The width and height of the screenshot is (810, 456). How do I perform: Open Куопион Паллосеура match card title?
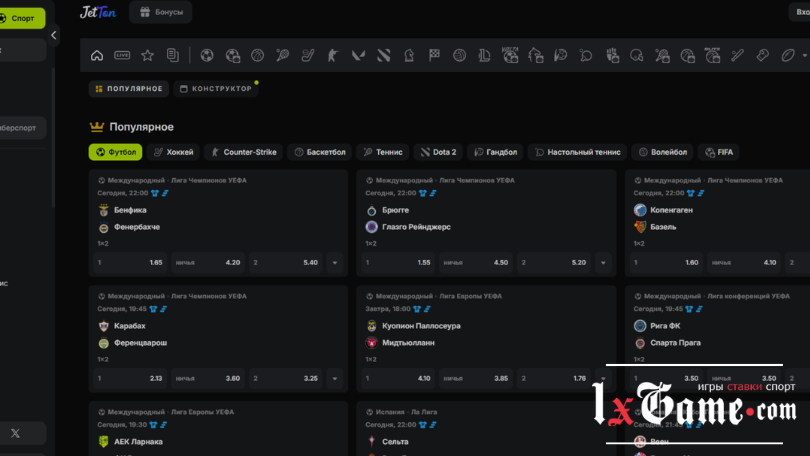(421, 326)
